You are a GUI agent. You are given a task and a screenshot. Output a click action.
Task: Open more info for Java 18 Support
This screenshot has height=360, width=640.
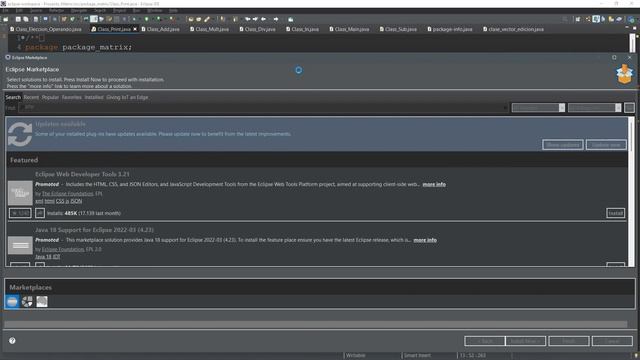tap(425, 240)
